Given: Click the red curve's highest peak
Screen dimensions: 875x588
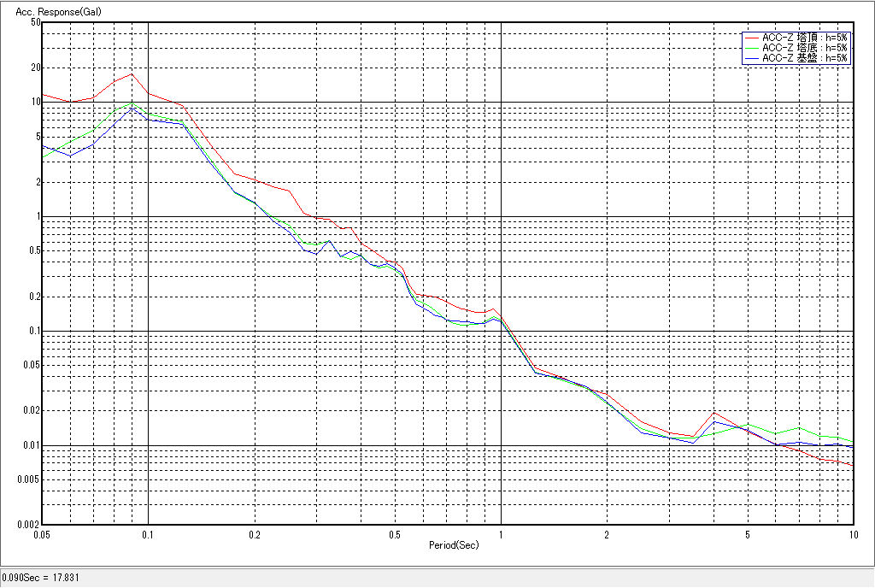Looking at the screenshot, I should [132, 73].
